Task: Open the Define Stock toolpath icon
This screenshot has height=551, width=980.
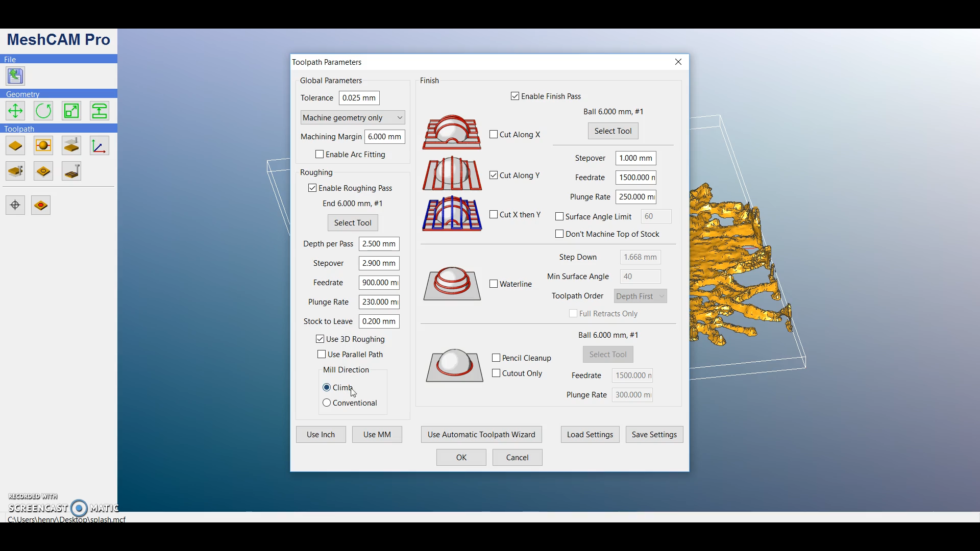Action: 15,146
